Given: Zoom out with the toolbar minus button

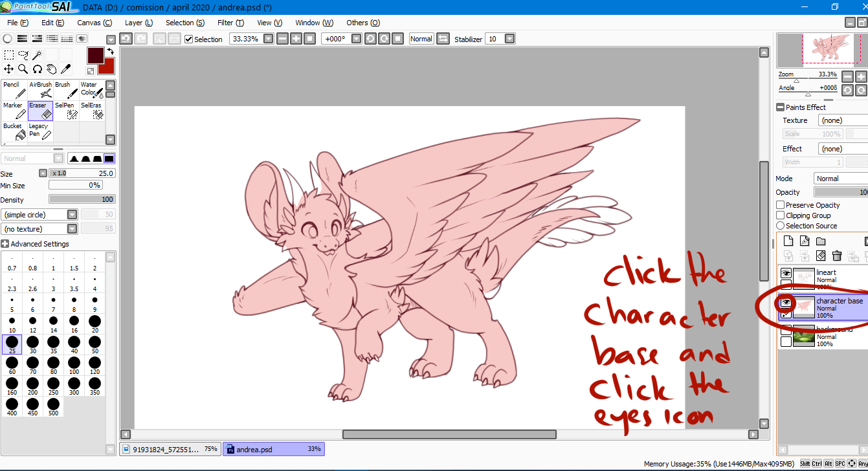Looking at the screenshot, I should (x=282, y=39).
